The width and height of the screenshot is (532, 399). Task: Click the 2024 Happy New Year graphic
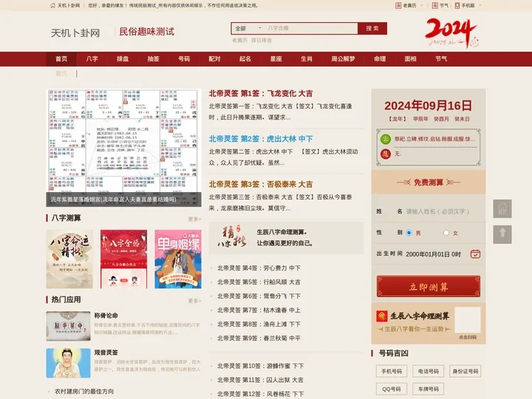(451, 33)
